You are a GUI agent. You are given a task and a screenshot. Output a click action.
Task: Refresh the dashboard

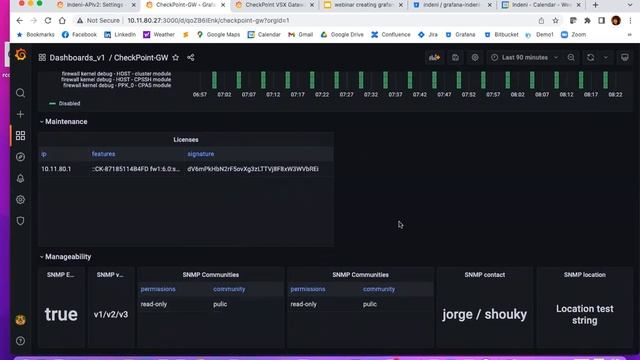(591, 58)
